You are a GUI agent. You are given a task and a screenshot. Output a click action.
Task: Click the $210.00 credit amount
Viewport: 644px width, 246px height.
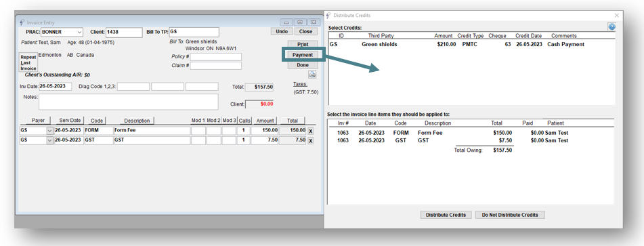coord(446,44)
